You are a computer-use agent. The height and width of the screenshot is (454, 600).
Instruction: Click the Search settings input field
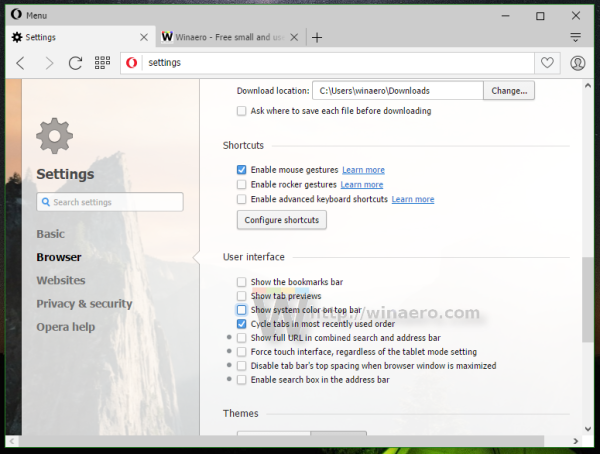tap(110, 202)
